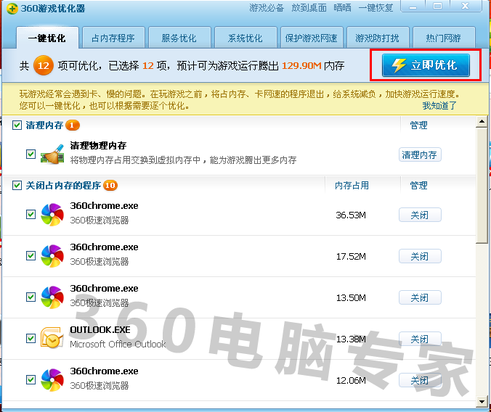The width and height of the screenshot is (491, 412).
Task: Click the OUTLOOK.EXE application icon
Action: click(x=52, y=338)
